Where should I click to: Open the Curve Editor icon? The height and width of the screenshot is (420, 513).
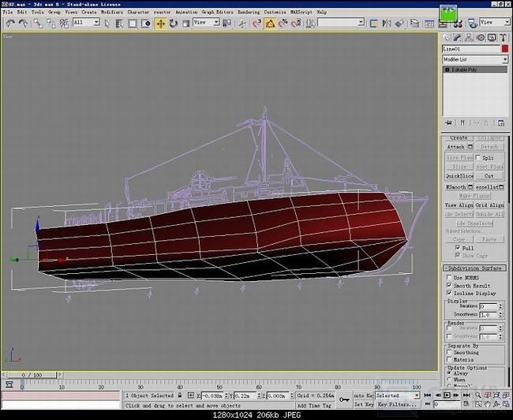[429, 23]
